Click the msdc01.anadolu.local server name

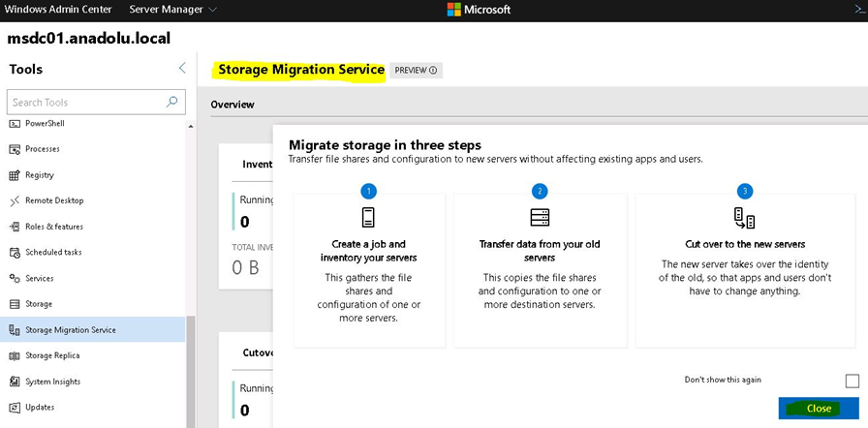[88, 38]
